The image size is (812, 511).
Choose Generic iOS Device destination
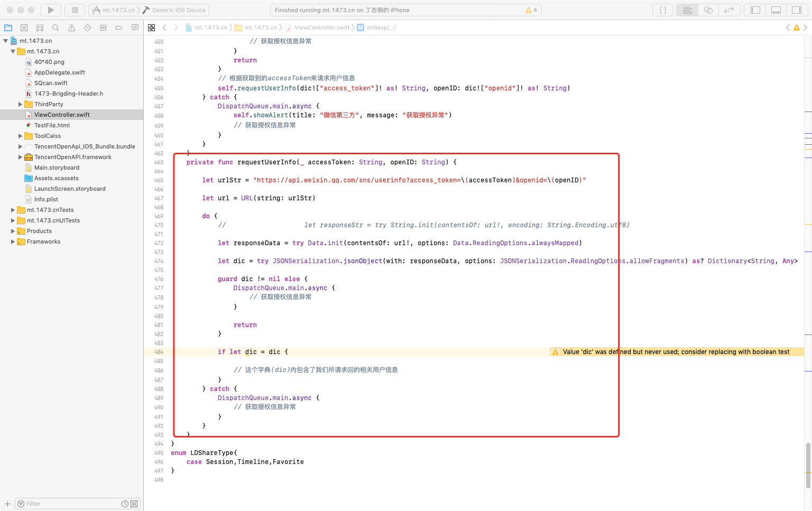coord(174,10)
